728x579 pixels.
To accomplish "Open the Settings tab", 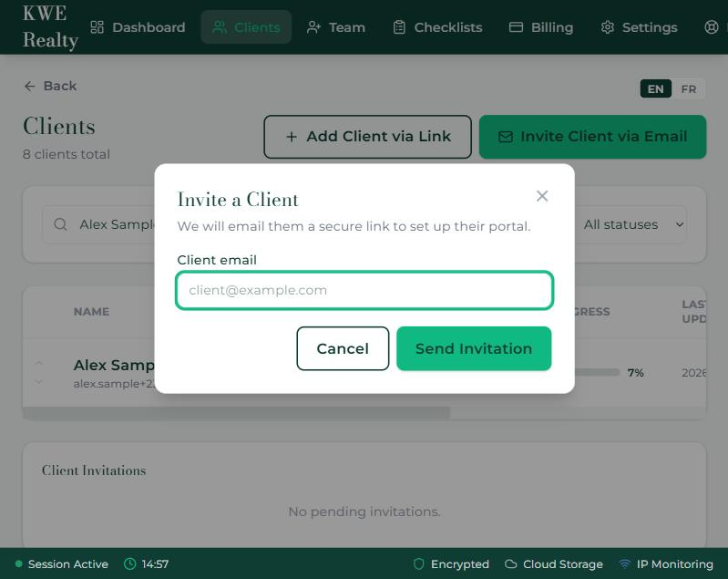I will pyautogui.click(x=639, y=27).
